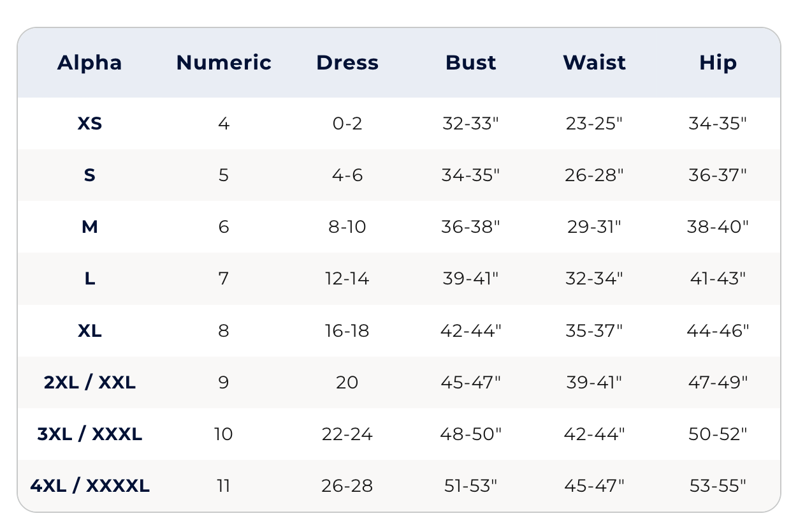Select the Waist column header
Screen dimensions: 812x532
click(594, 63)
